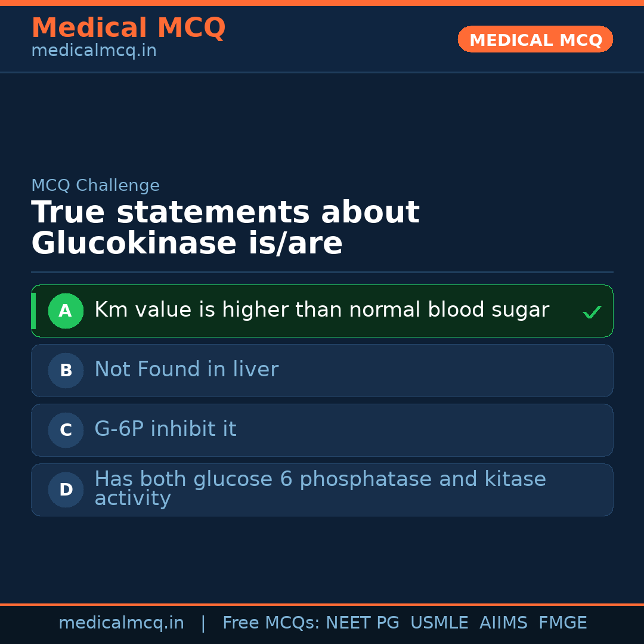Screen dimensions: 644x644
Task: Click the green A option circle
Action: (66, 311)
